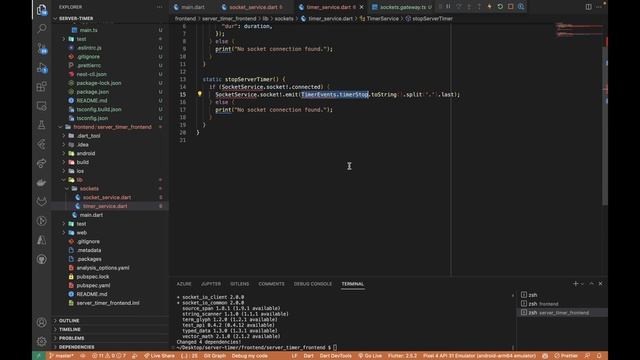
Task: Open the Manage gear icon in the activity bar
Action: [42, 341]
